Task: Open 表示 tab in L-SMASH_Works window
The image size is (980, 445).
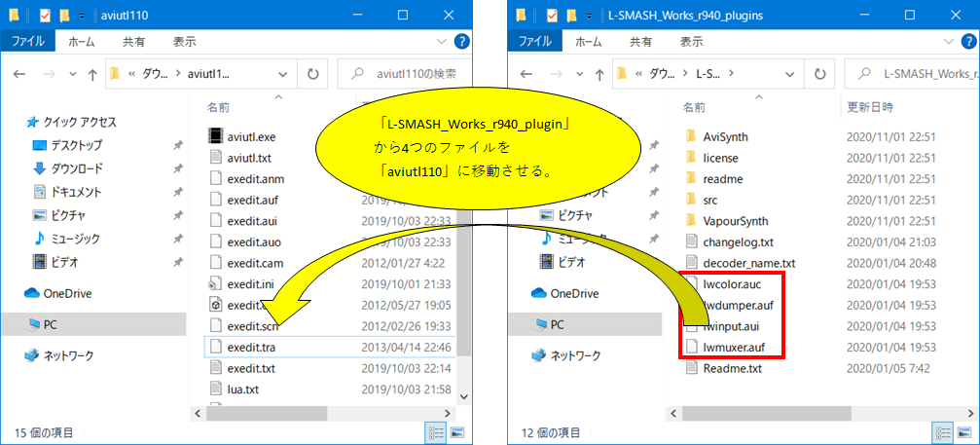Action: tap(692, 43)
